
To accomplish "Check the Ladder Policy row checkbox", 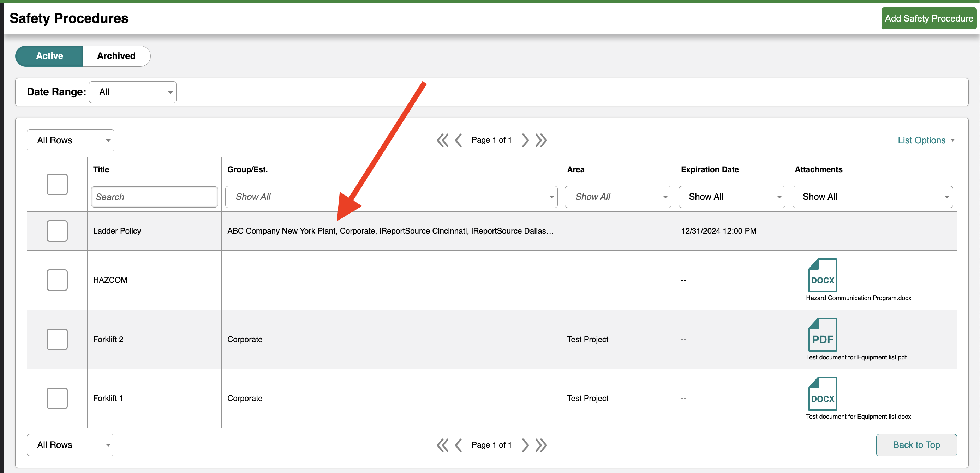I will [57, 231].
